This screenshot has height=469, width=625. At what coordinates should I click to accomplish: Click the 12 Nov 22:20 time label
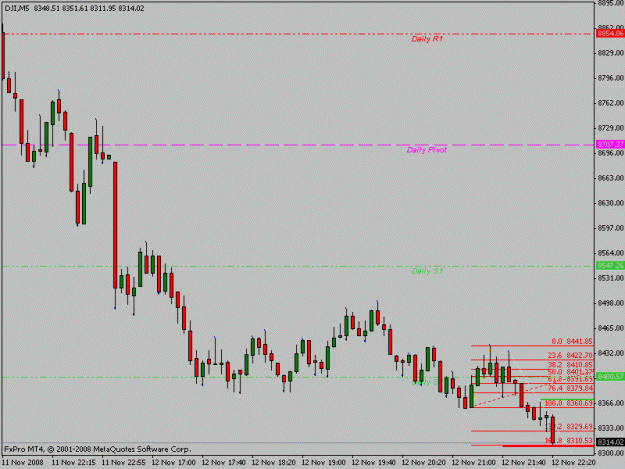coord(574,463)
